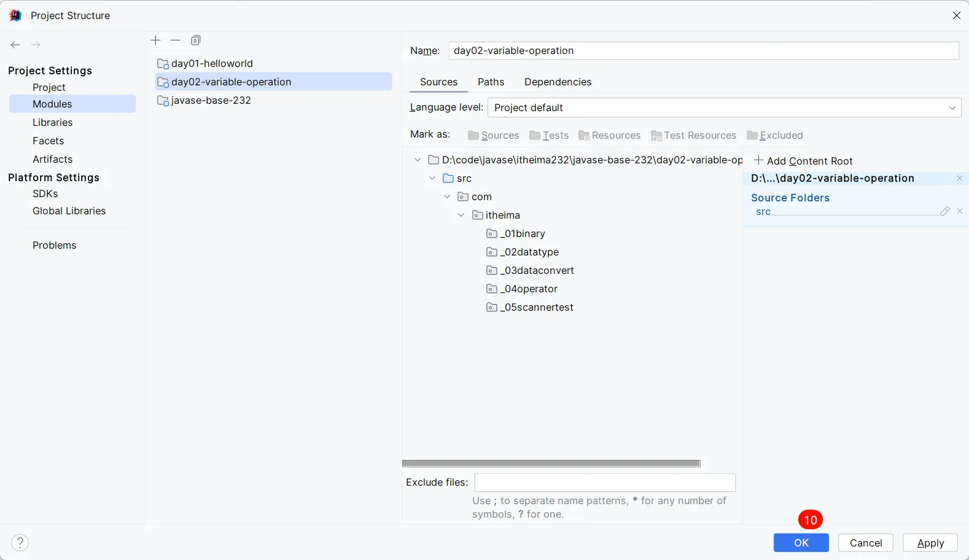Click the add module plus icon
Image resolution: width=969 pixels, height=560 pixels.
pos(156,41)
